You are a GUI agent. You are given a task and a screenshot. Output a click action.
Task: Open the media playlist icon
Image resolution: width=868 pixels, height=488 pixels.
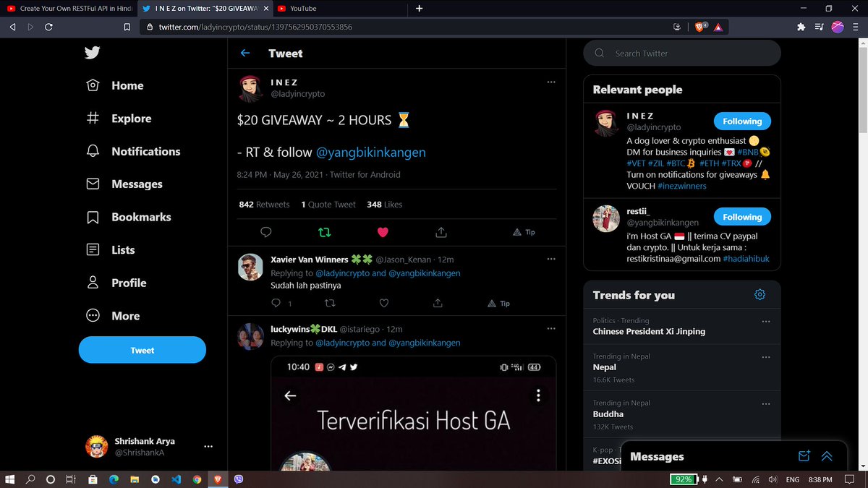(x=819, y=27)
